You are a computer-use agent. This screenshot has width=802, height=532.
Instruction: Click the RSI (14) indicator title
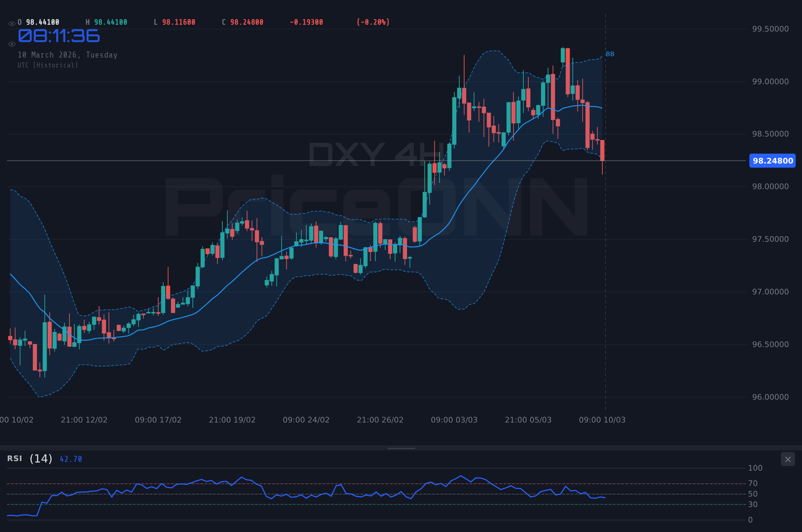click(x=30, y=459)
